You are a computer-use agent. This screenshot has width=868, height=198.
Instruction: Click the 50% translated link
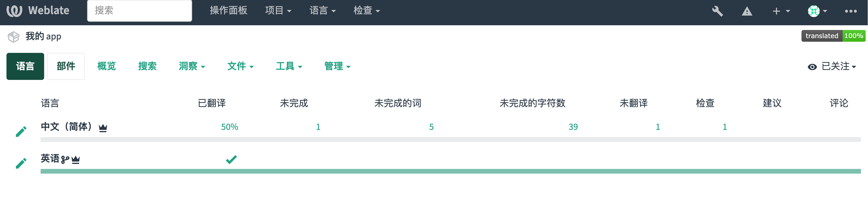pos(230,127)
